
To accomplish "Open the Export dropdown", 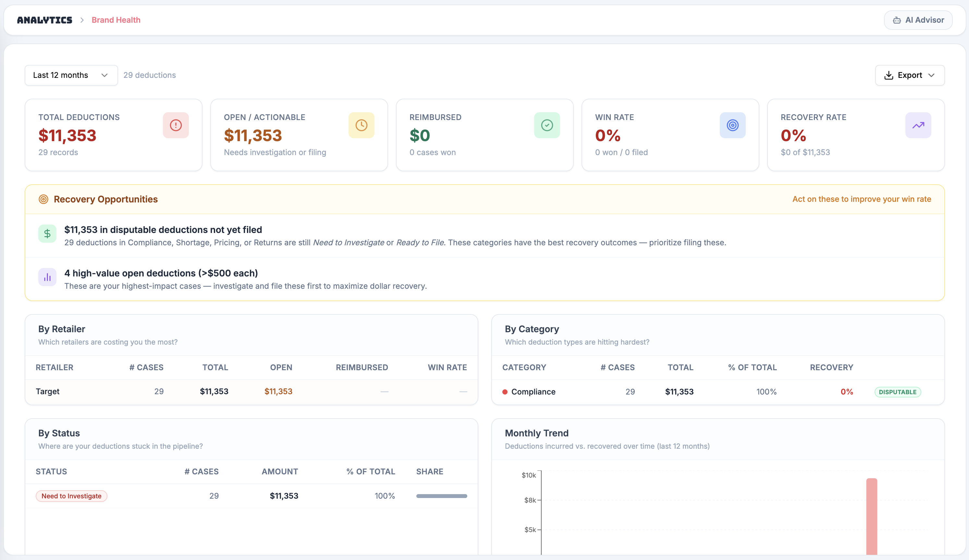I will (x=910, y=75).
